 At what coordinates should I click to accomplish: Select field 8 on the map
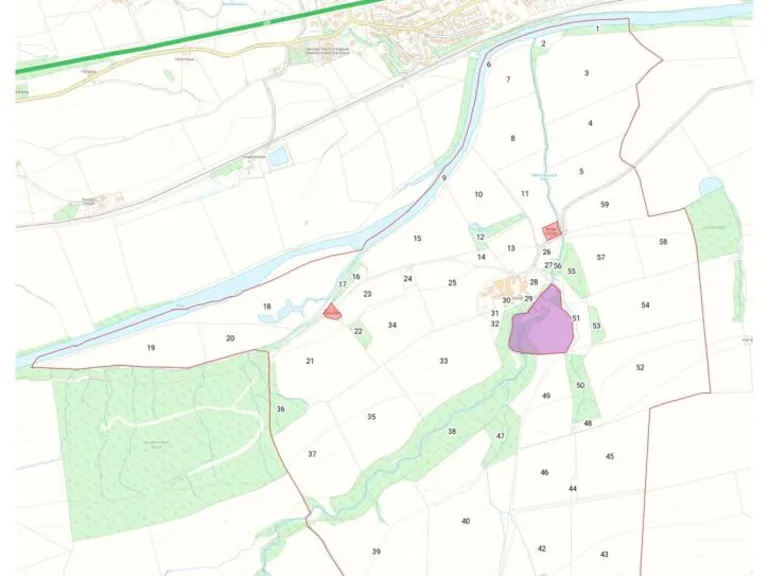pos(513,139)
